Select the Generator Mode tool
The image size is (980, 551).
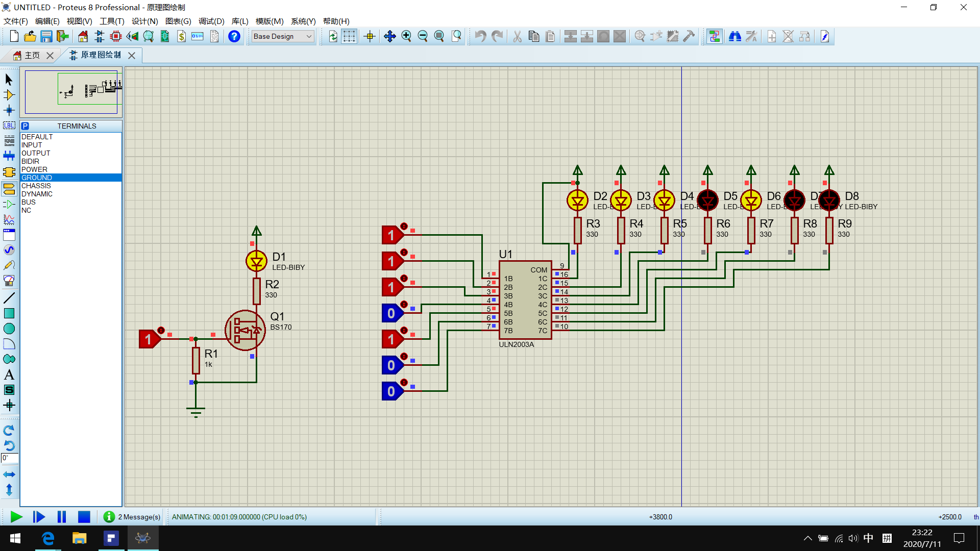pos(9,250)
